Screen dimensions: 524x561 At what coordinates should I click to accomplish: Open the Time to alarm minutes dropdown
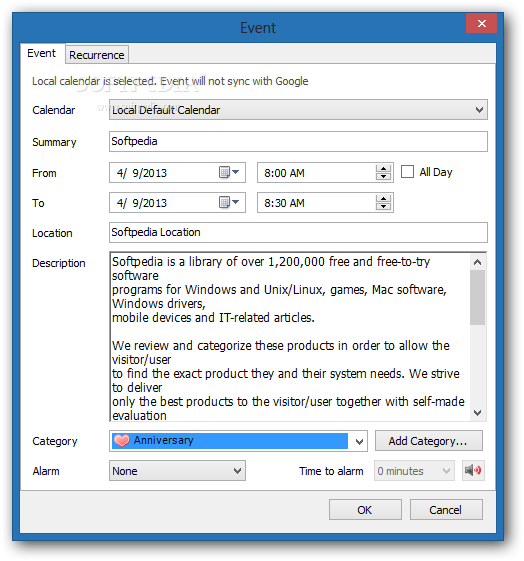coord(414,471)
